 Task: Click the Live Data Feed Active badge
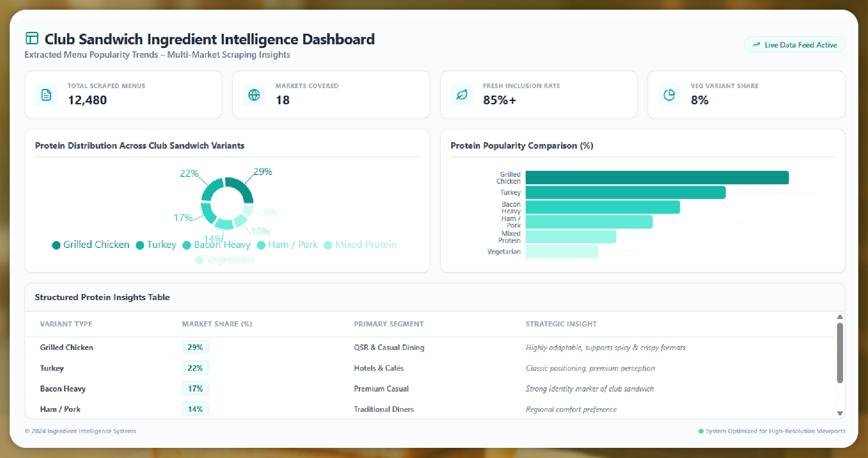pyautogui.click(x=795, y=45)
